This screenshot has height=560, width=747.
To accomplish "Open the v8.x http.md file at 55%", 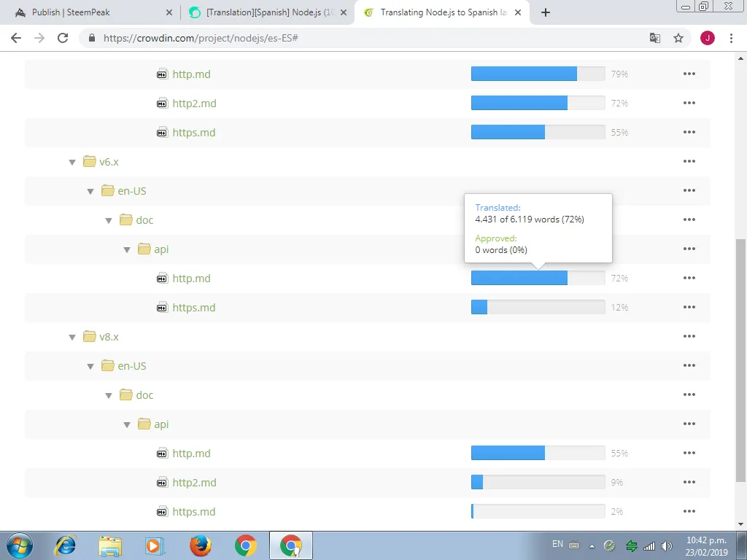I will (x=191, y=454).
